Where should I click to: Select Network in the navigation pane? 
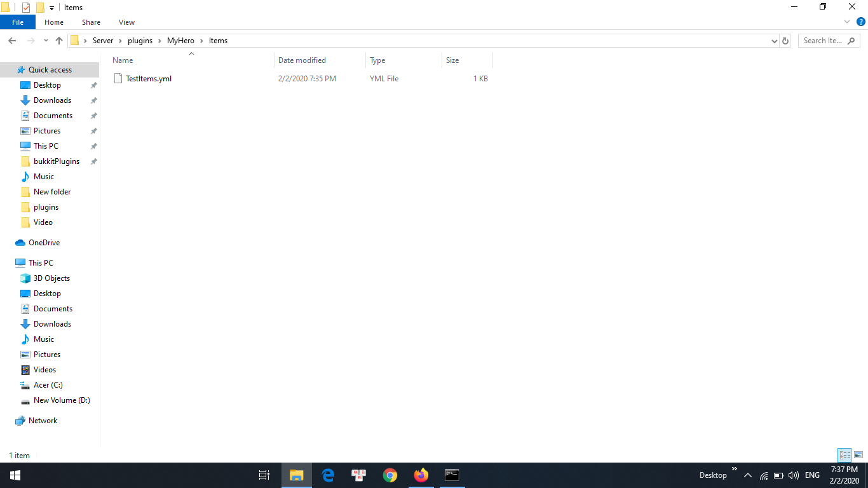[x=43, y=421]
